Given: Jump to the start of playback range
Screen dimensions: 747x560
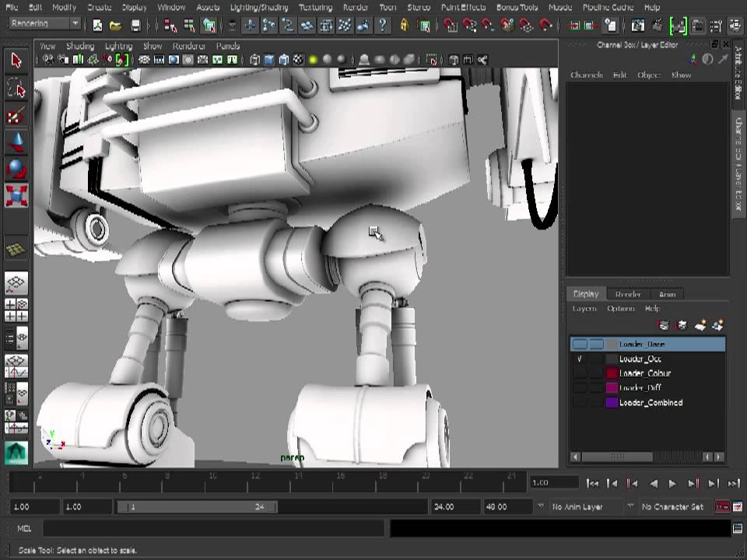Looking at the screenshot, I should click(593, 483).
